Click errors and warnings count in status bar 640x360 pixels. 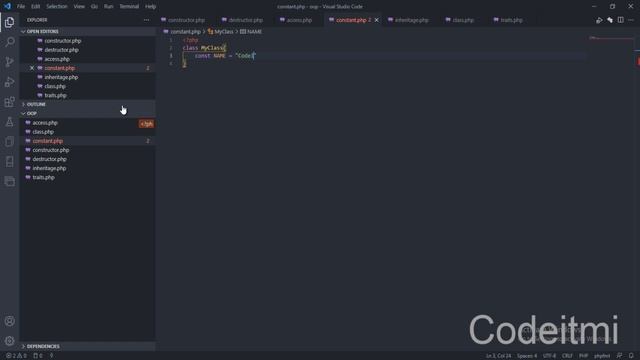(x=16, y=356)
